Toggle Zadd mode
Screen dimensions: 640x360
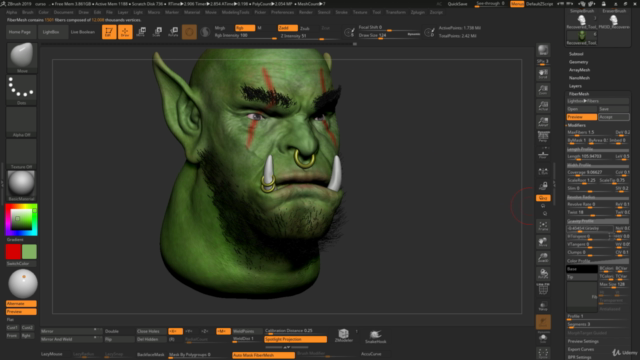coord(287,28)
